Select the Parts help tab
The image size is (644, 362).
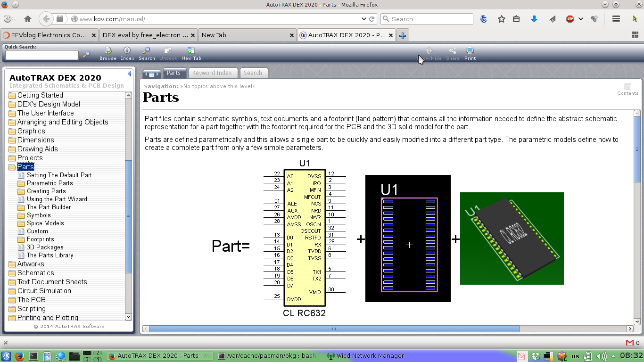point(173,73)
